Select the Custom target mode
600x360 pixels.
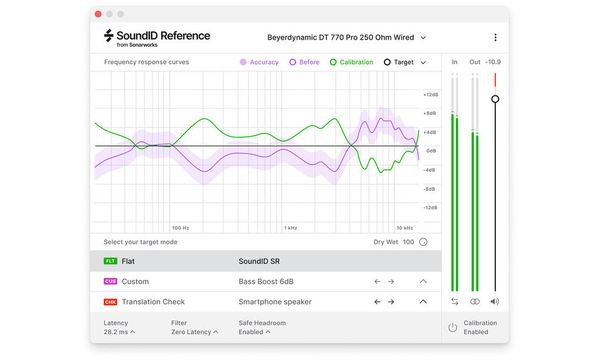(266, 282)
